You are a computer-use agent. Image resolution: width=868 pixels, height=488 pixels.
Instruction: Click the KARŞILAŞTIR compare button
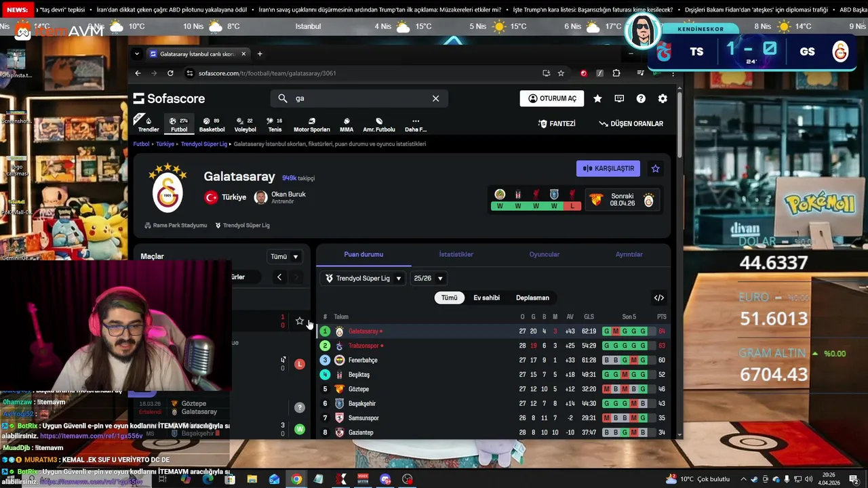click(x=608, y=168)
